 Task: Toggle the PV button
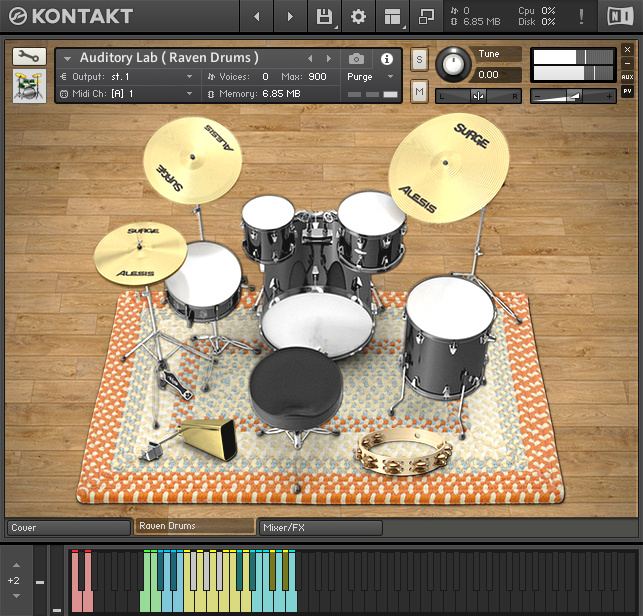tap(627, 91)
